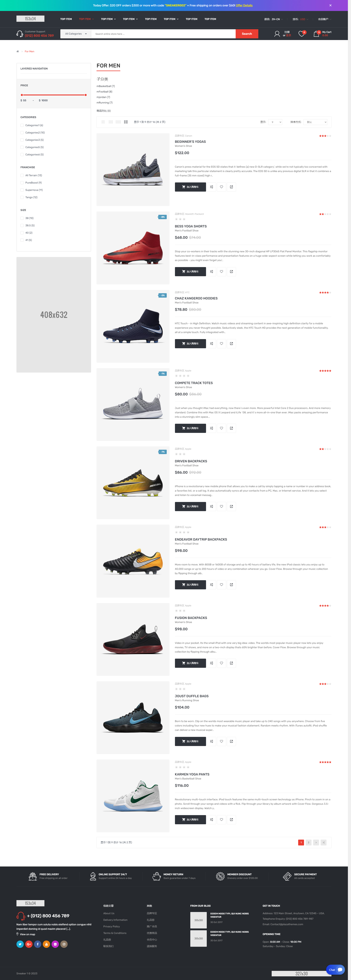Click the red Search button
This screenshot has height=980, width=351.
pyautogui.click(x=247, y=34)
